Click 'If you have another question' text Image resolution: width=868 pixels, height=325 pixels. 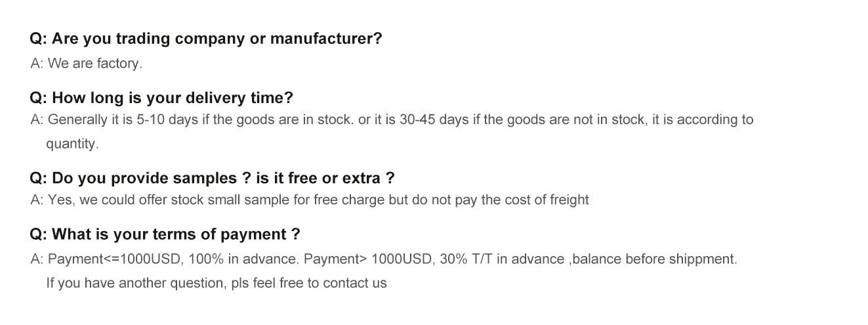[x=136, y=284]
